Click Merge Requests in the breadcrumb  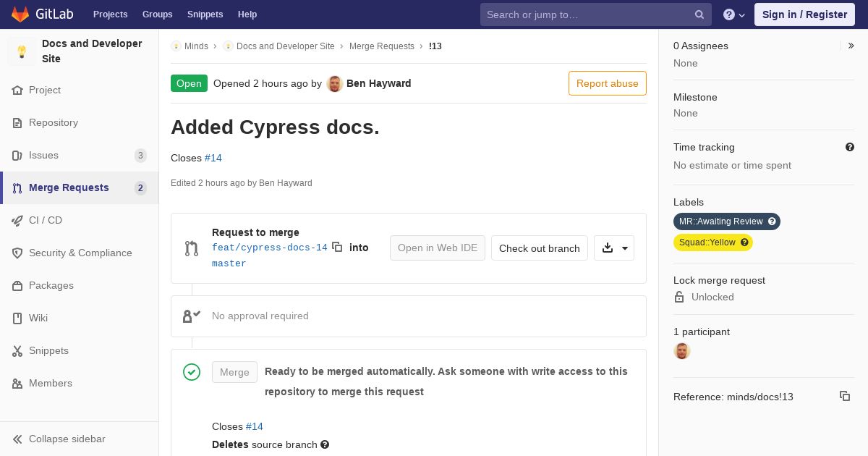pos(382,46)
